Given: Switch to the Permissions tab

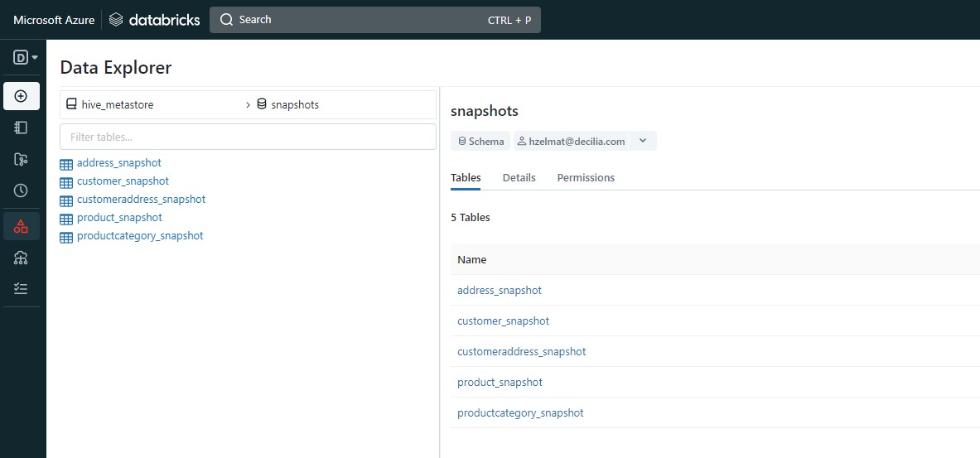Looking at the screenshot, I should (586, 178).
